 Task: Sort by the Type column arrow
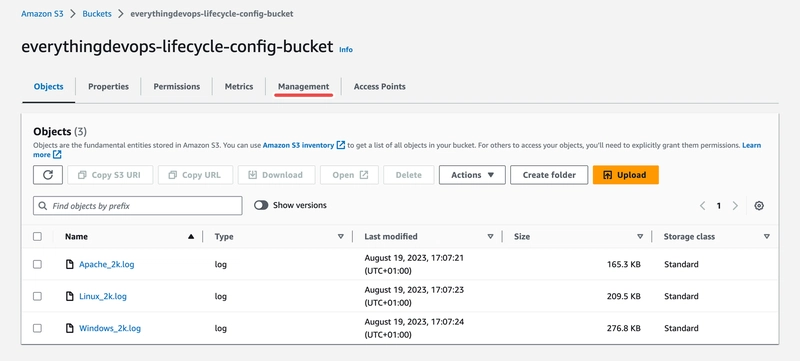click(341, 237)
